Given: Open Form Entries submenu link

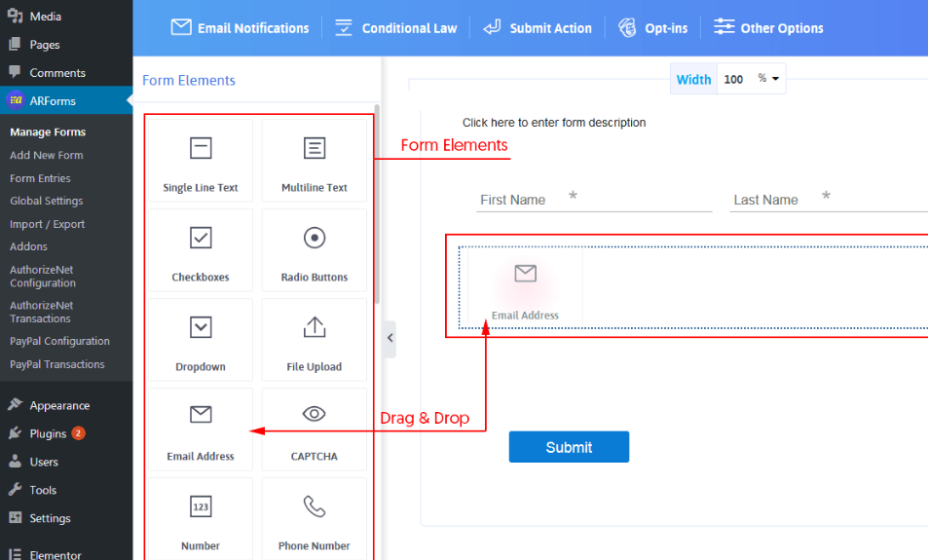Looking at the screenshot, I should click(x=40, y=178).
